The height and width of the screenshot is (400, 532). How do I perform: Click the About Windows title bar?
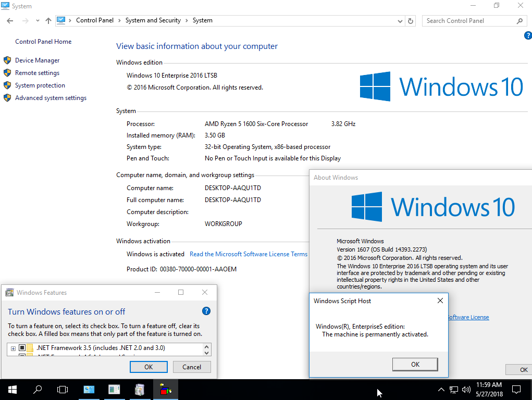[420, 178]
